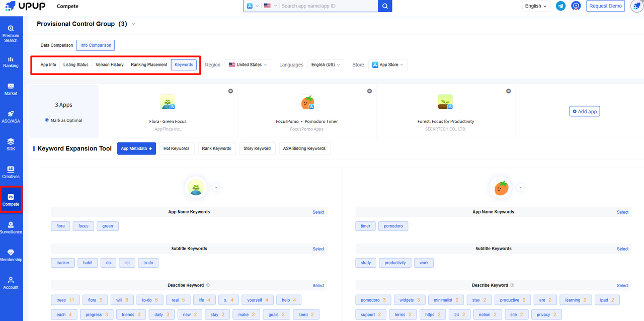
Task: Open the App Metadata dropdown button
Action: click(x=136, y=148)
